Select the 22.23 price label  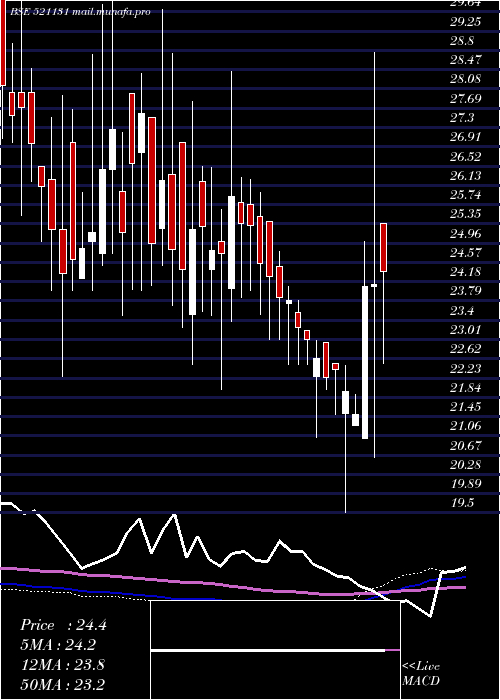click(465, 368)
